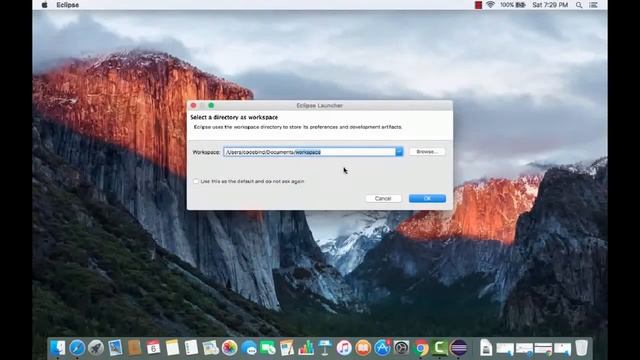Viewport: 640px width, 360px height.
Task: Open Reminders from the dock
Action: pyautogui.click(x=191, y=348)
